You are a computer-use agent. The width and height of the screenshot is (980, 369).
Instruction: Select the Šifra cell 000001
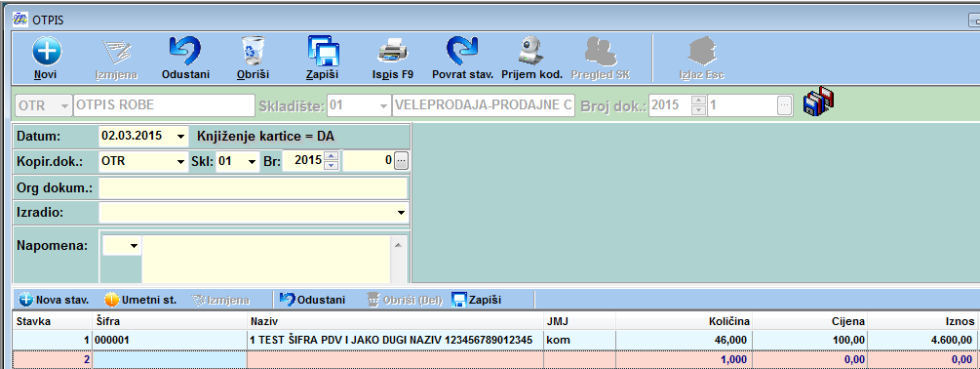(x=170, y=341)
